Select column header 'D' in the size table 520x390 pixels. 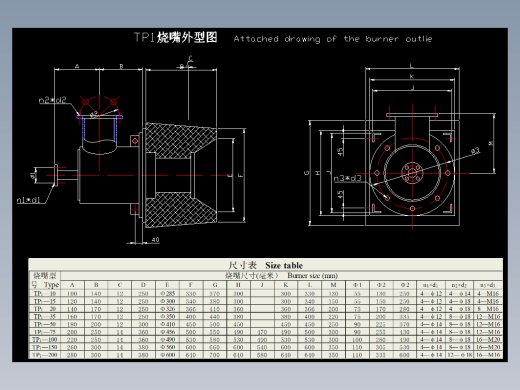coord(143,285)
